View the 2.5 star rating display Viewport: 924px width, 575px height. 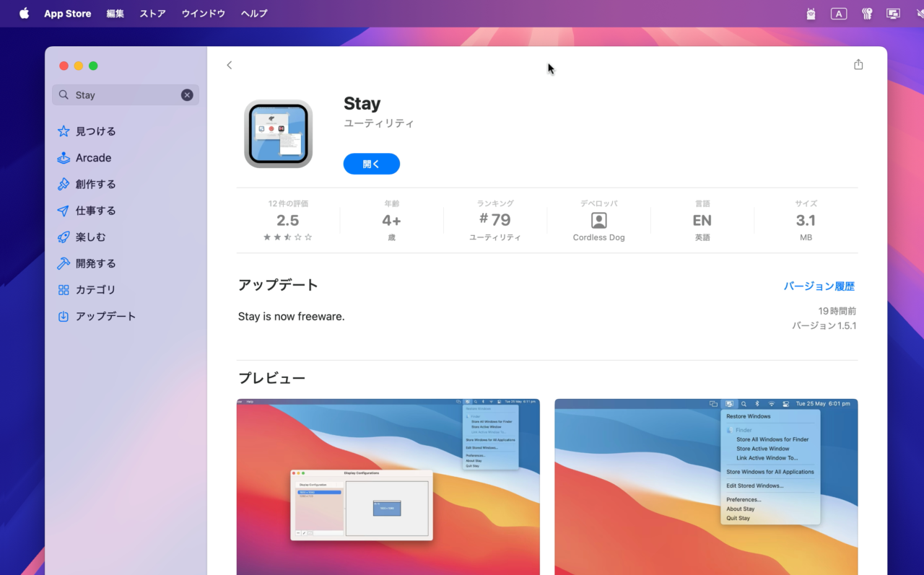click(288, 220)
